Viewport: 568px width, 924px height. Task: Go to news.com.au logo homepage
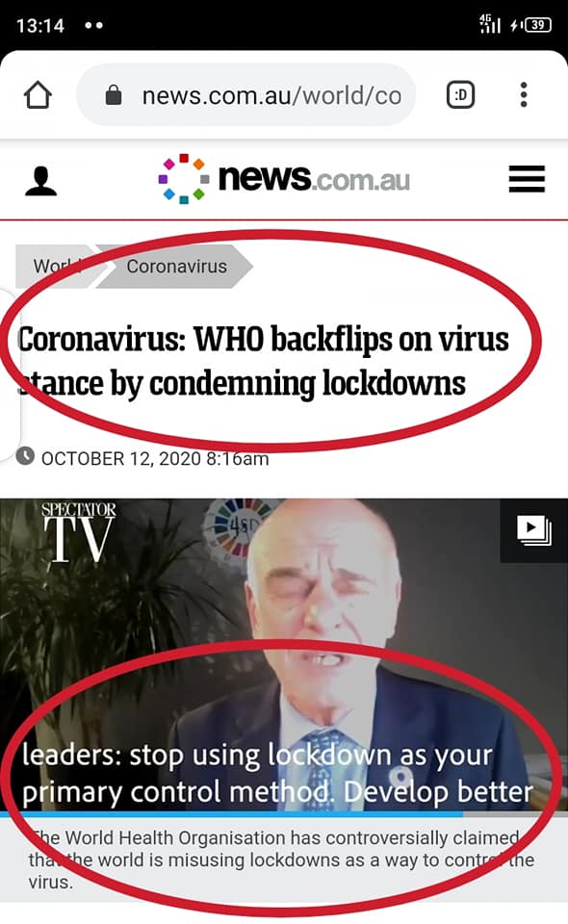pyautogui.click(x=284, y=179)
